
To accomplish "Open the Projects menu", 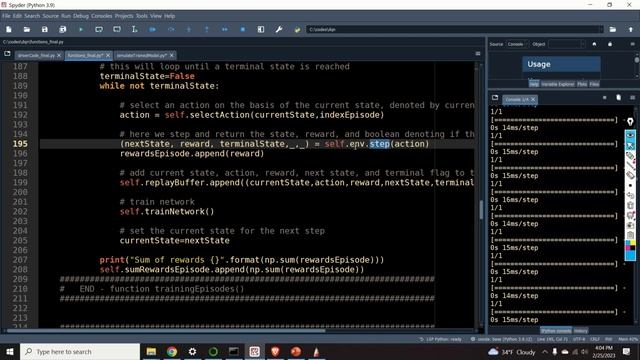I will pyautogui.click(x=124, y=16).
